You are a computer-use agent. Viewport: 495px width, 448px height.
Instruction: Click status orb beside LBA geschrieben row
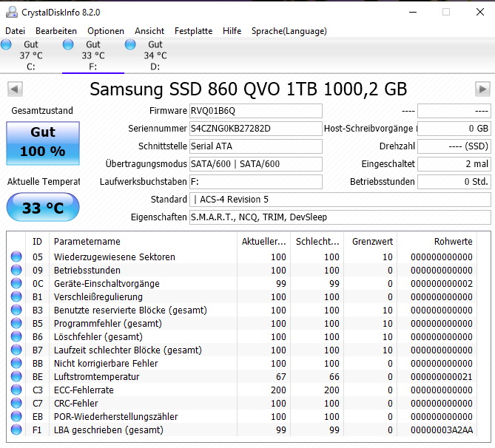point(16,430)
